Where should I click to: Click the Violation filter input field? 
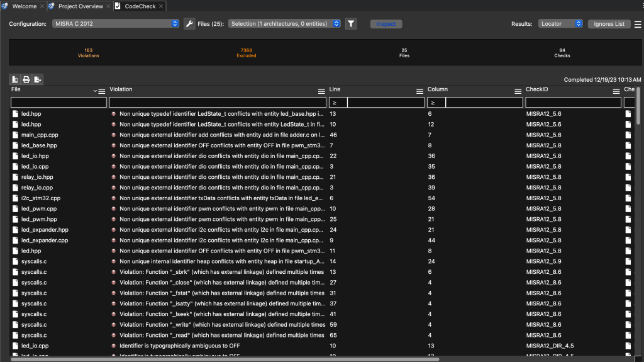coord(218,103)
